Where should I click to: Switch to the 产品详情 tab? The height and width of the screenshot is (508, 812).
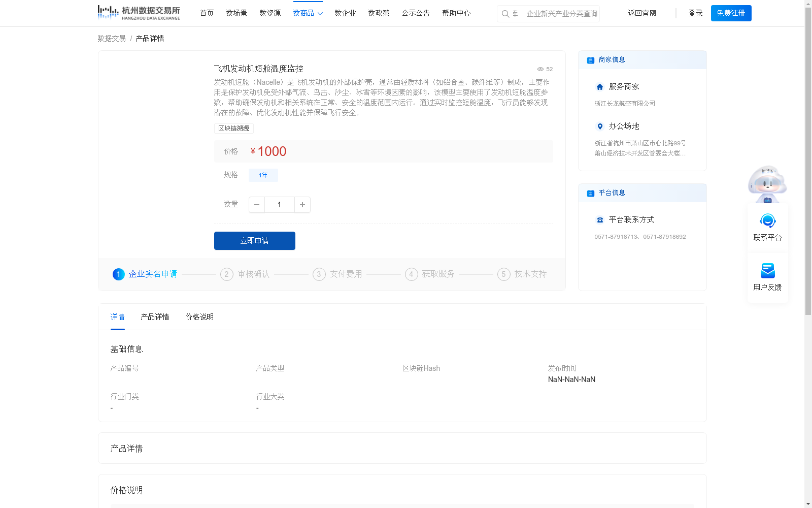(x=155, y=317)
